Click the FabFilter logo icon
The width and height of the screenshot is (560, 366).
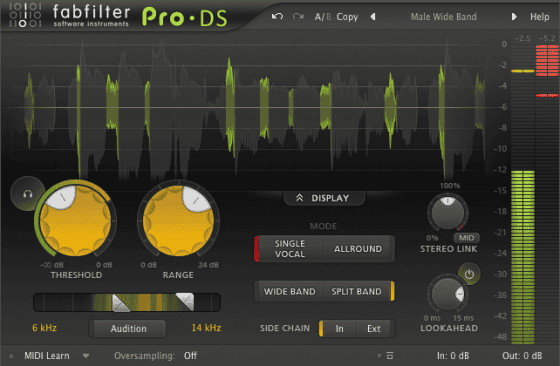25,15
